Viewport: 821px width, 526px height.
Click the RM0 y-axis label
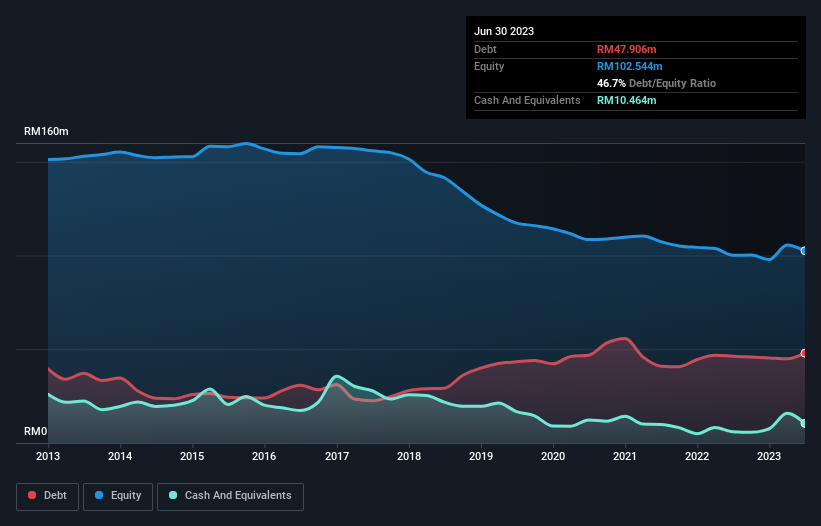pyautogui.click(x=36, y=431)
